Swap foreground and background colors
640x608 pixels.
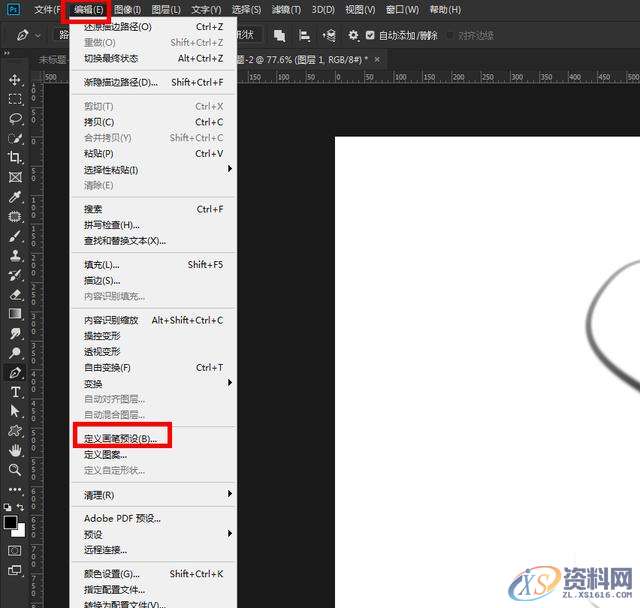coord(20,507)
